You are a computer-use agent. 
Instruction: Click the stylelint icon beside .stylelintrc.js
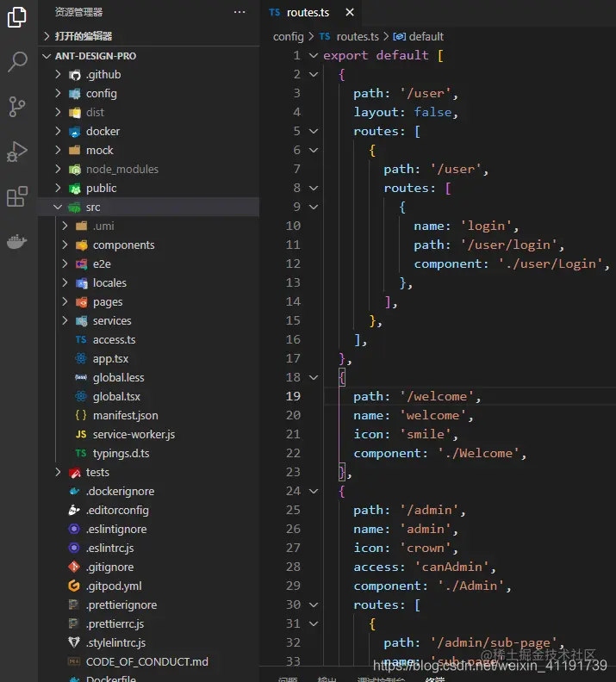[74, 642]
